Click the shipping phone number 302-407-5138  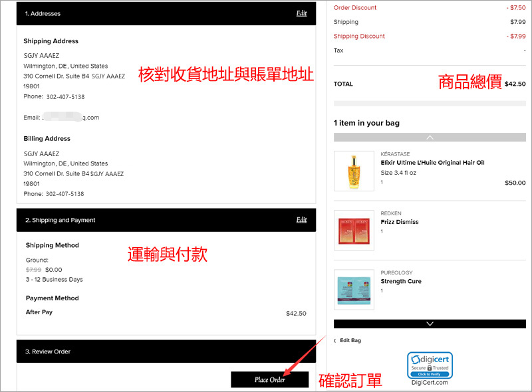(65, 96)
